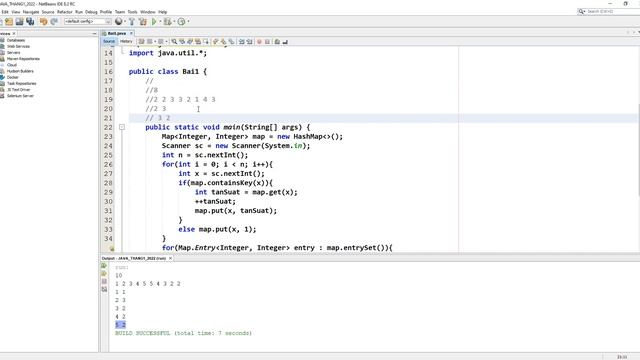Toggle Rectangular Selection in editor toolbar
The width and height of the screenshot is (640, 360).
(x=206, y=41)
